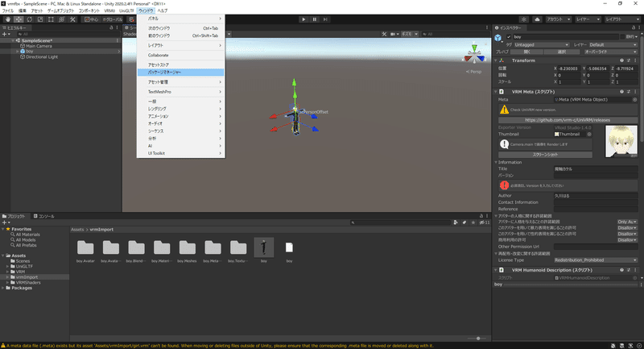
Task: Open the Account dropdown
Action: 558,19
